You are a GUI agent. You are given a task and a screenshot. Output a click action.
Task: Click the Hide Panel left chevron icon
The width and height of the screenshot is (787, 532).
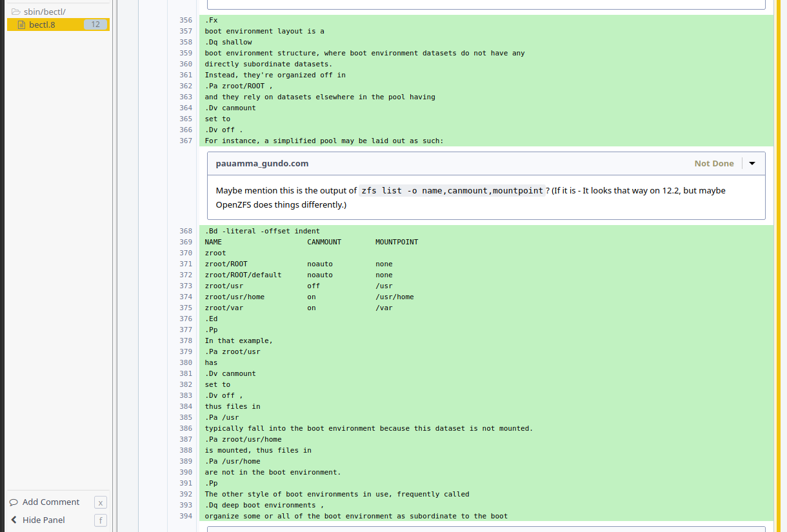(14, 520)
